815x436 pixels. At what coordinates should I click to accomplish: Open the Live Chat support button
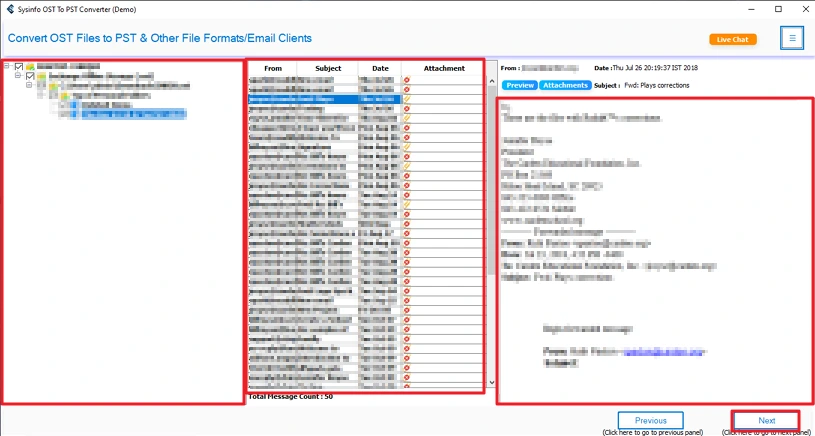click(733, 39)
